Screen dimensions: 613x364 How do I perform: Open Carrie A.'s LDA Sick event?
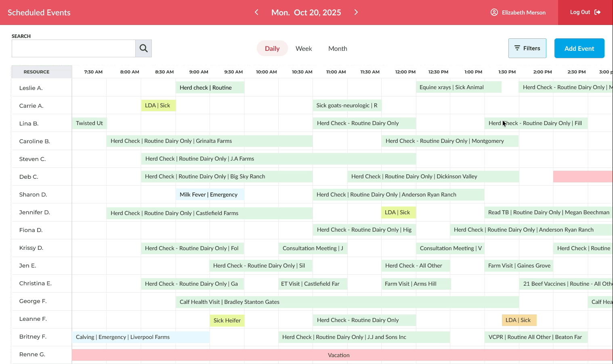[x=158, y=105]
